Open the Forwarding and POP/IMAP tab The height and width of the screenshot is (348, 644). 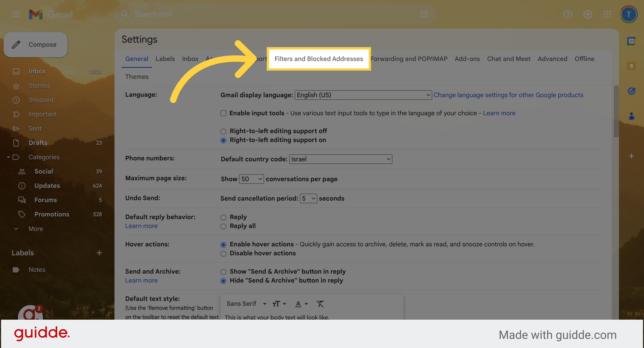[x=409, y=59]
